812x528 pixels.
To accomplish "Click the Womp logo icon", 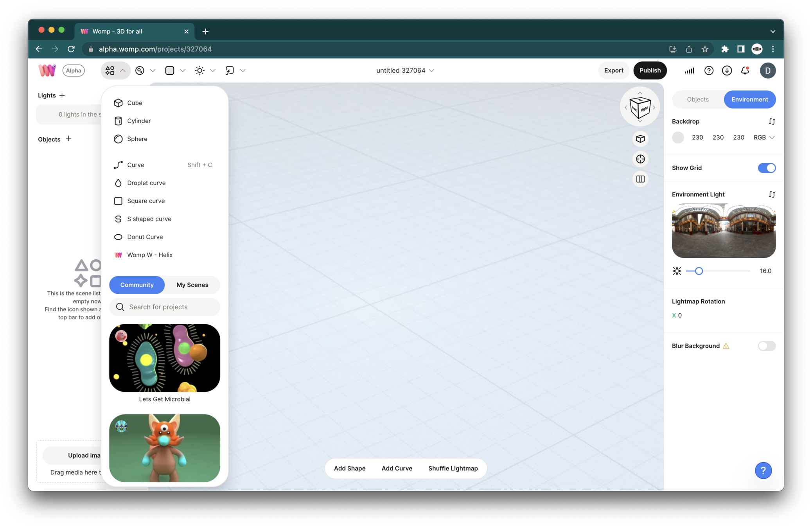I will pos(47,70).
